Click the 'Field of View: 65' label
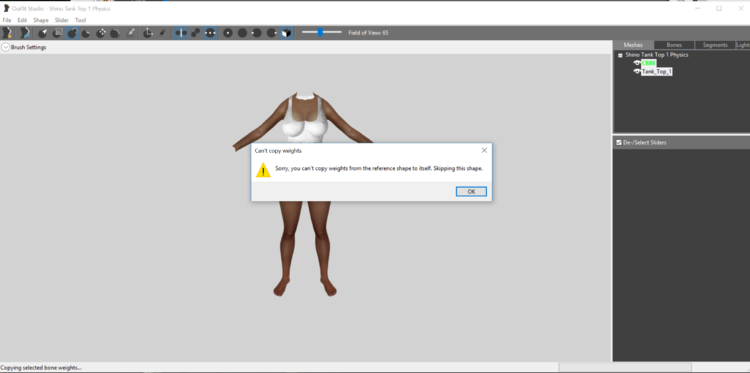The width and height of the screenshot is (750, 373). click(x=368, y=33)
